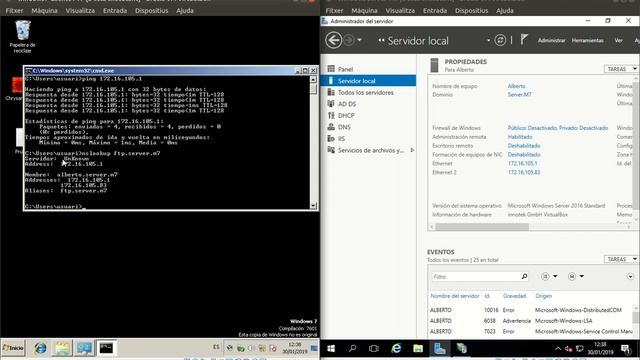Viewport: 640px width, 360px height.
Task: Click the Properties panel horizontal scrollbar
Action: pos(482,227)
